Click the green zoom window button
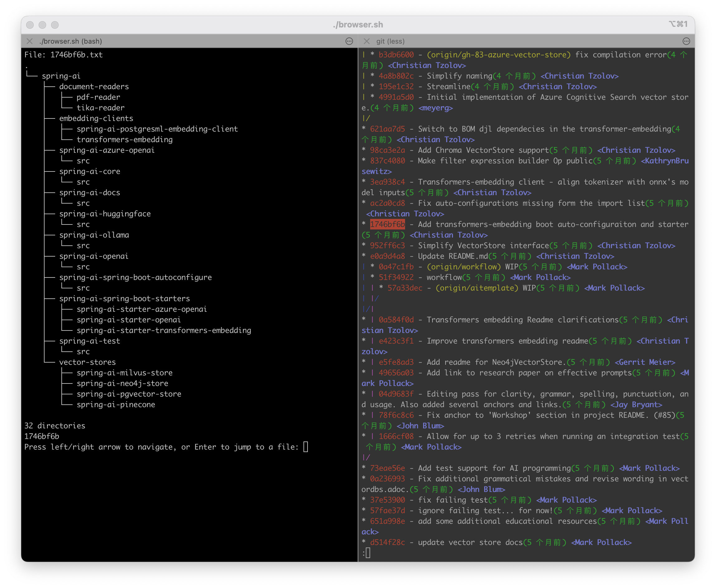This screenshot has height=588, width=716. coord(55,25)
